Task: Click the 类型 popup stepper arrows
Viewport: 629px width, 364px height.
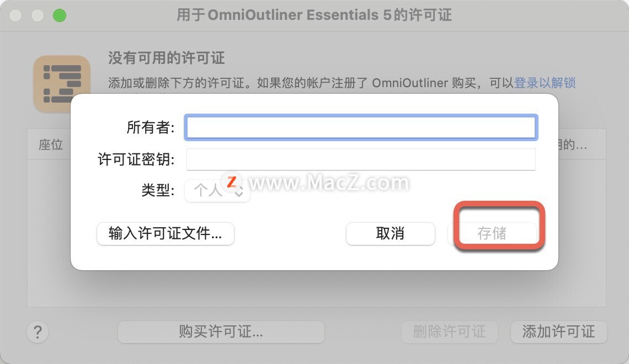Action: point(239,191)
